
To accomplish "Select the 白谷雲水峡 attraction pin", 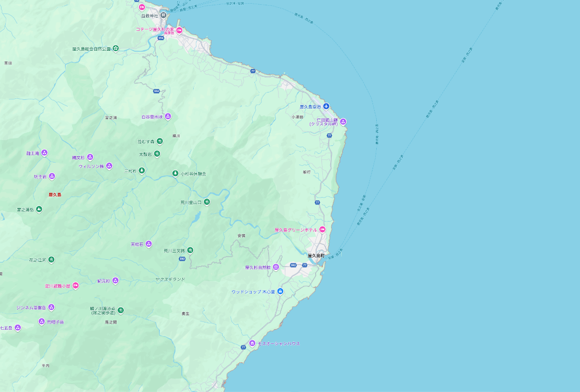I will point(168,117).
